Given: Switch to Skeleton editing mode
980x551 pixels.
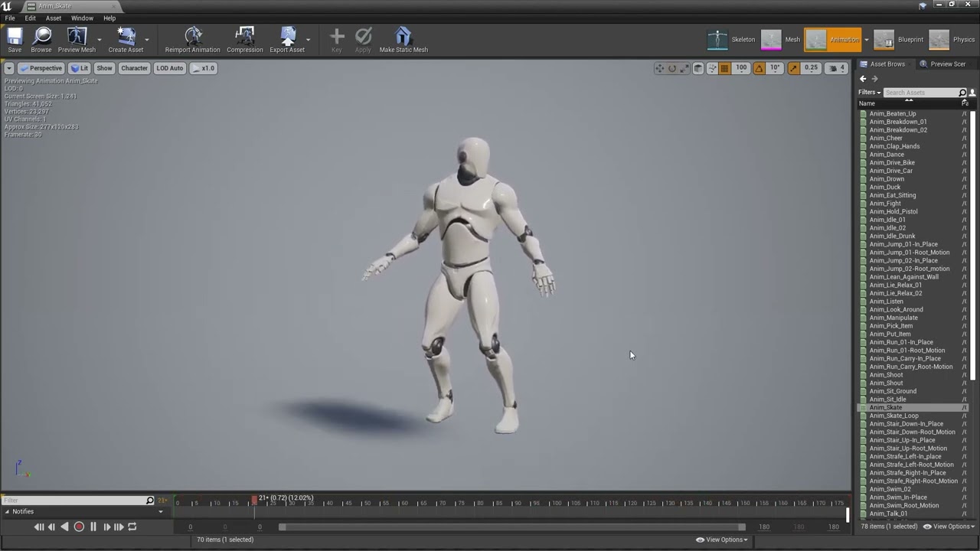Looking at the screenshot, I should tap(731, 40).
